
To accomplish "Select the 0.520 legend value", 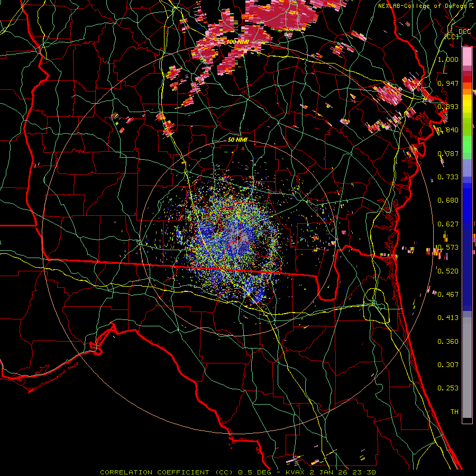I will coord(448,271).
